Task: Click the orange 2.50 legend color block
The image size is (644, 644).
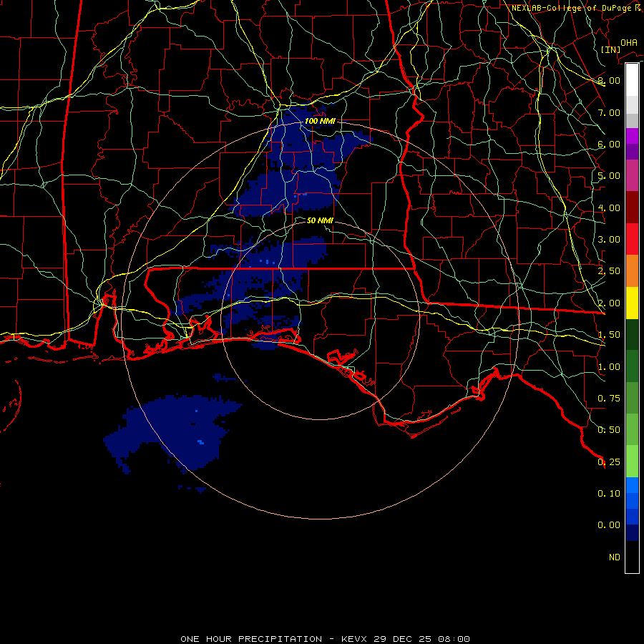Action: (632, 270)
